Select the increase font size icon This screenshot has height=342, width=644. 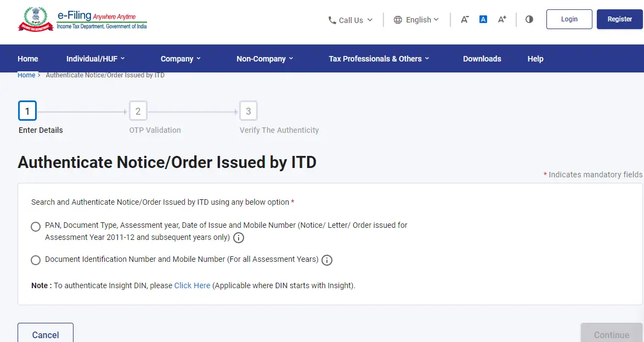click(501, 19)
